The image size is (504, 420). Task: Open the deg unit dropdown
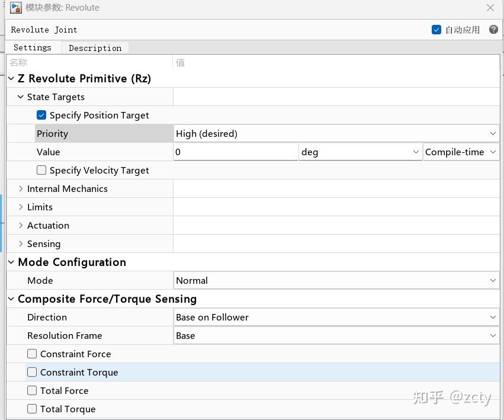360,152
